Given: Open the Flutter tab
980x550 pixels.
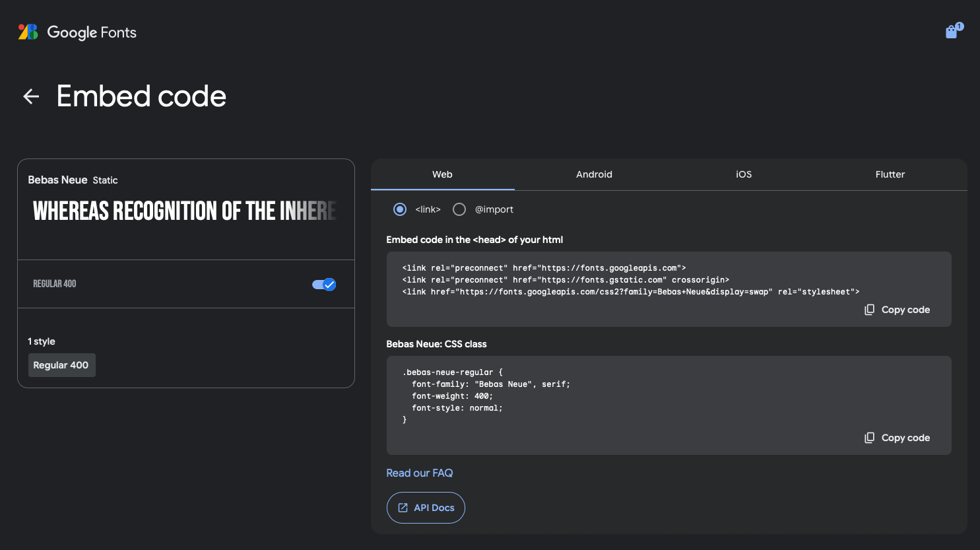Looking at the screenshot, I should [890, 174].
